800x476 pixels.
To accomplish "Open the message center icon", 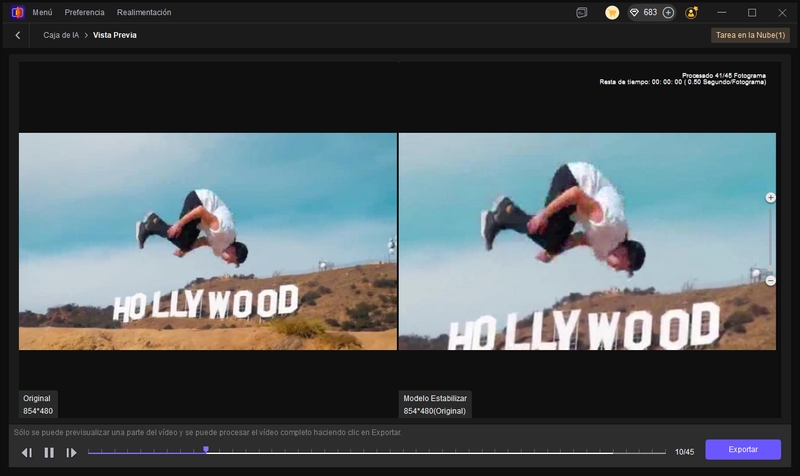I will [x=582, y=13].
